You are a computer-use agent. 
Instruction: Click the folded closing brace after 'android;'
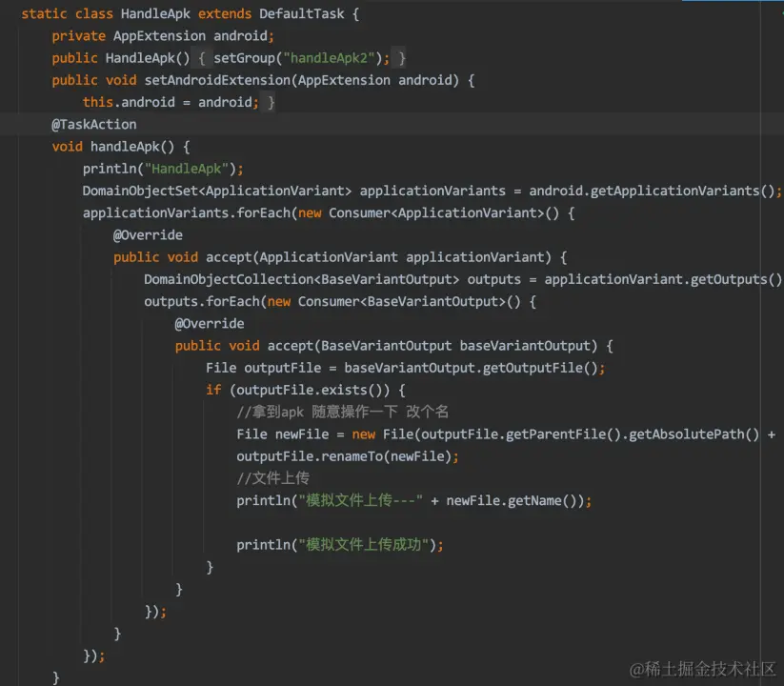click(x=271, y=103)
